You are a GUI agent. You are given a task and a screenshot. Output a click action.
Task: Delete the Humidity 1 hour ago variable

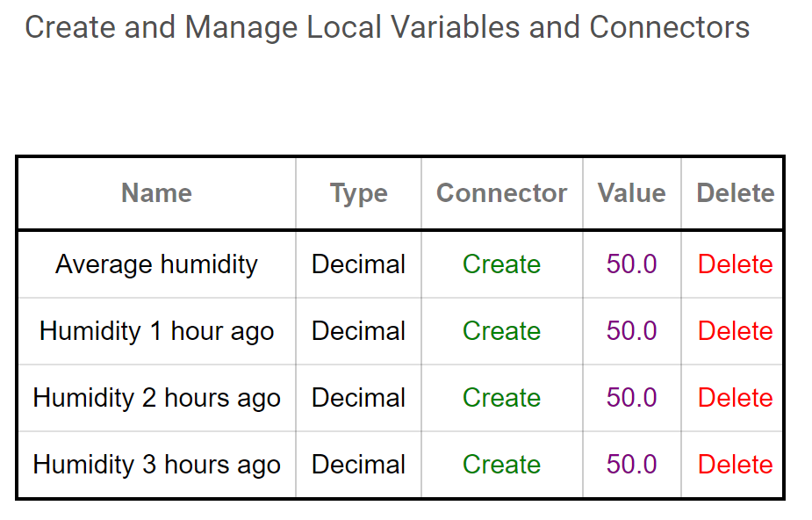click(735, 331)
